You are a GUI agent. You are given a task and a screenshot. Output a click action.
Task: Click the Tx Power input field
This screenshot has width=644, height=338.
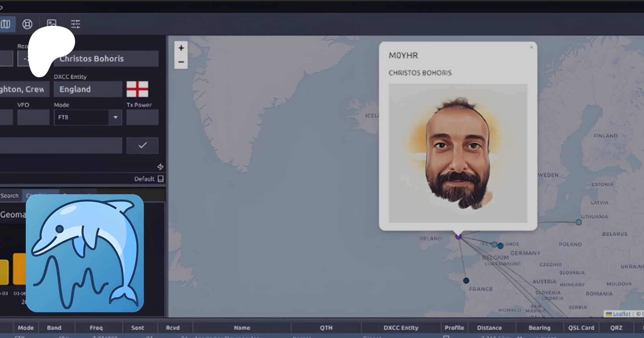[x=142, y=117]
